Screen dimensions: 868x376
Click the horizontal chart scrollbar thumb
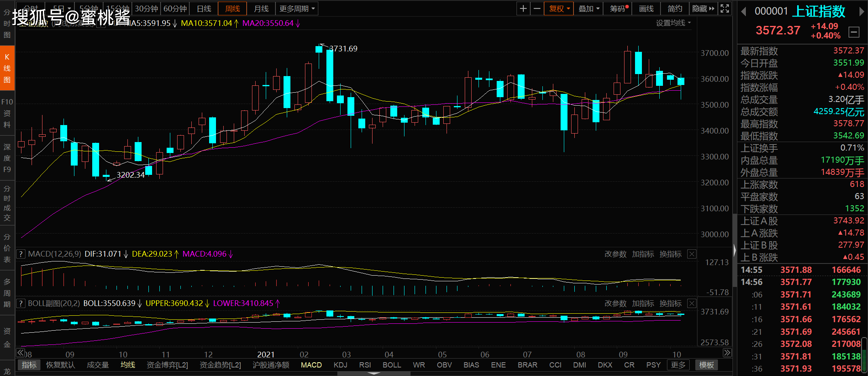[x=374, y=374]
